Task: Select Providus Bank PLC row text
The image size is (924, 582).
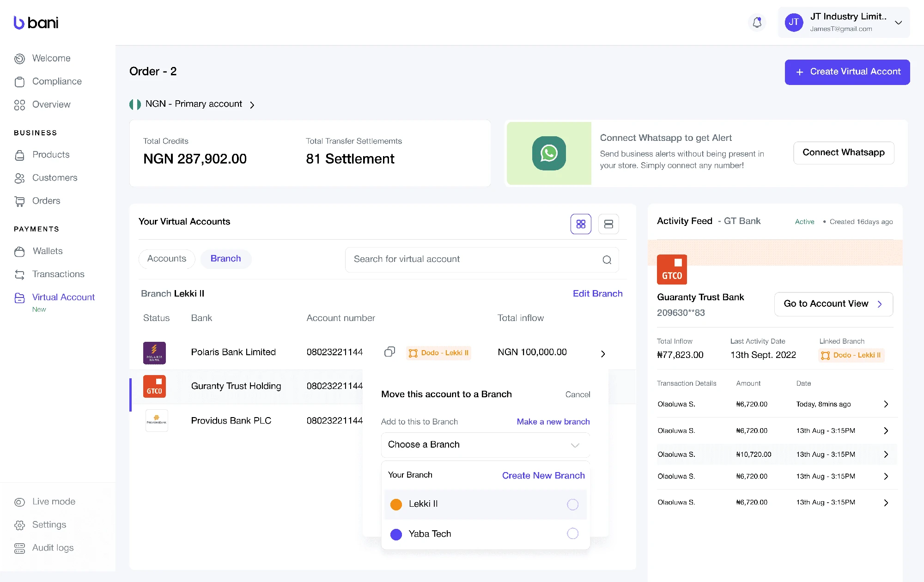Action: pos(231,421)
